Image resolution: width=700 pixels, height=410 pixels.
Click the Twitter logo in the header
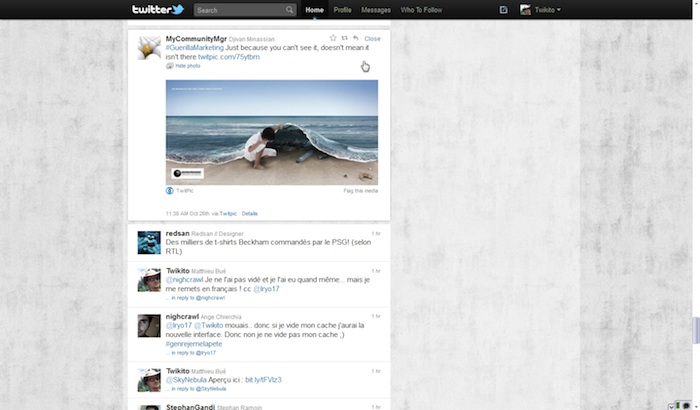tap(158, 10)
